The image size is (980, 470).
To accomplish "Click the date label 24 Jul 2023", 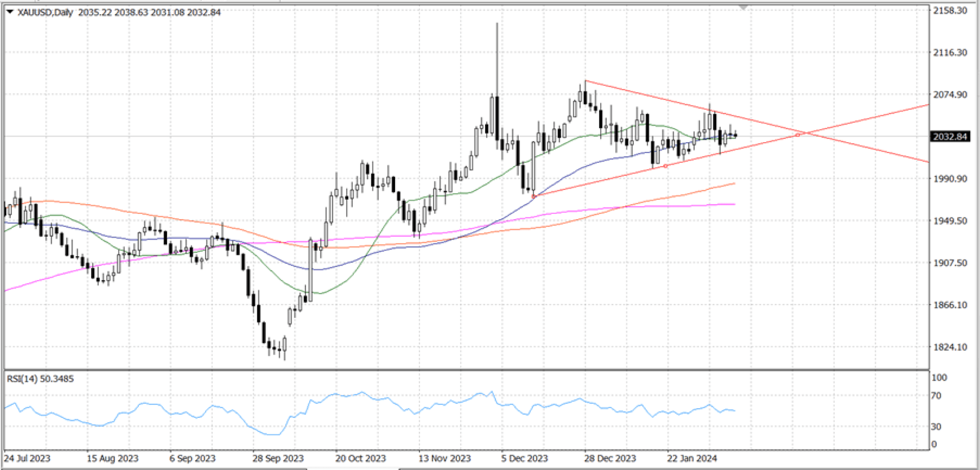I will pyautogui.click(x=27, y=458).
